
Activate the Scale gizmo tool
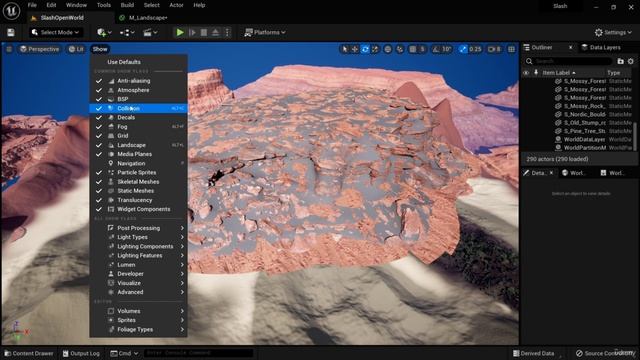pos(375,49)
